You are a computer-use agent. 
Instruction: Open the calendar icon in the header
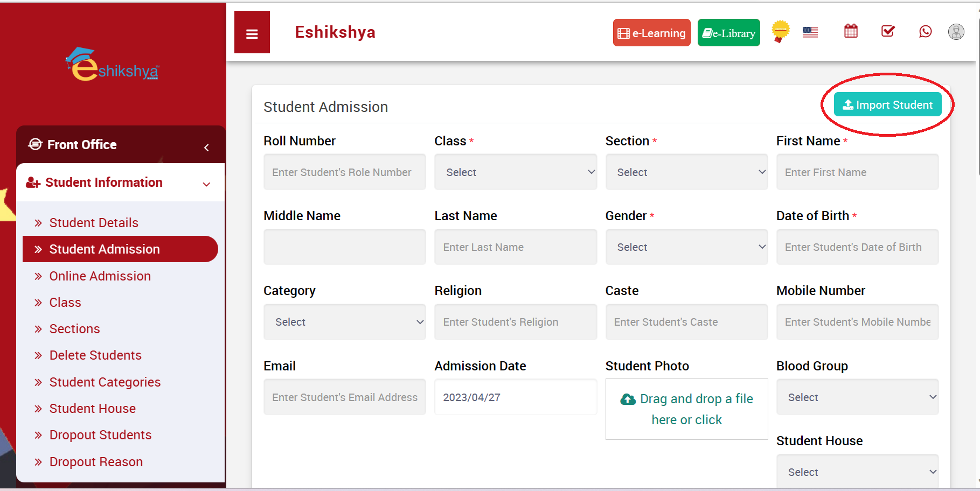[851, 31]
